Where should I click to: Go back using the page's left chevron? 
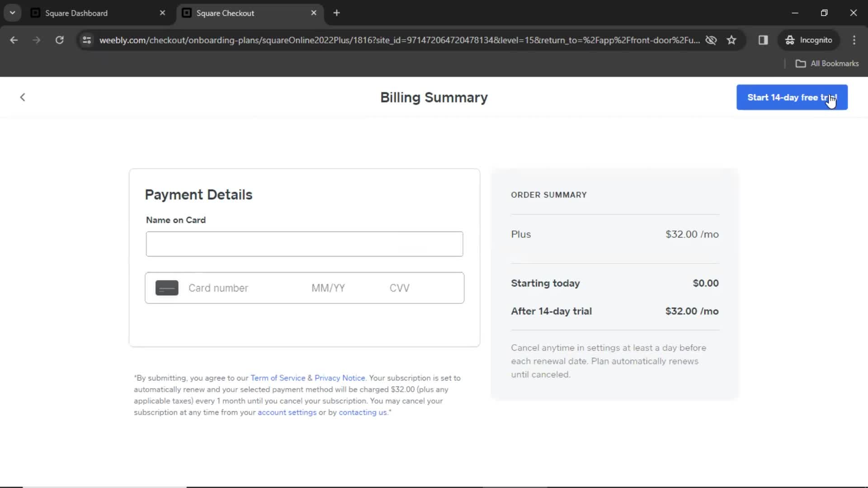coord(23,97)
